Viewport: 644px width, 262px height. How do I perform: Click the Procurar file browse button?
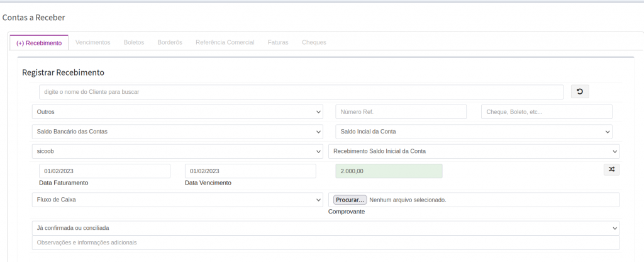tap(350, 200)
